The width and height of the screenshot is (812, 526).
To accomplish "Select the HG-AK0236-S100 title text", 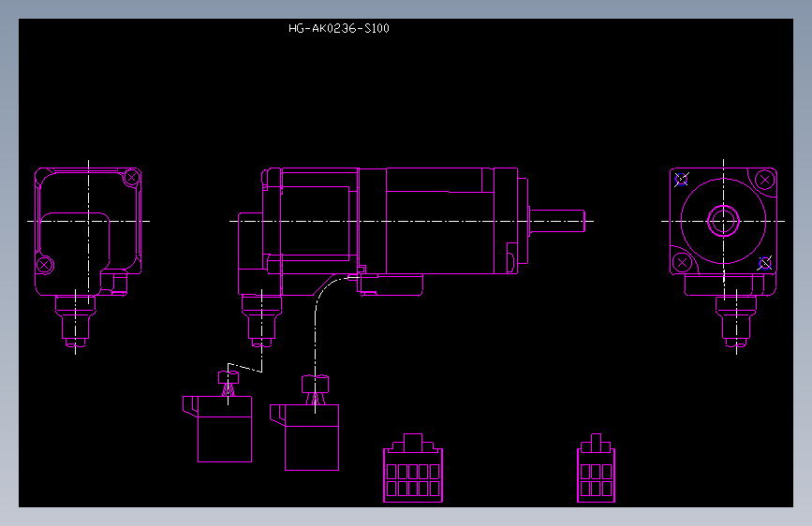I will (339, 28).
